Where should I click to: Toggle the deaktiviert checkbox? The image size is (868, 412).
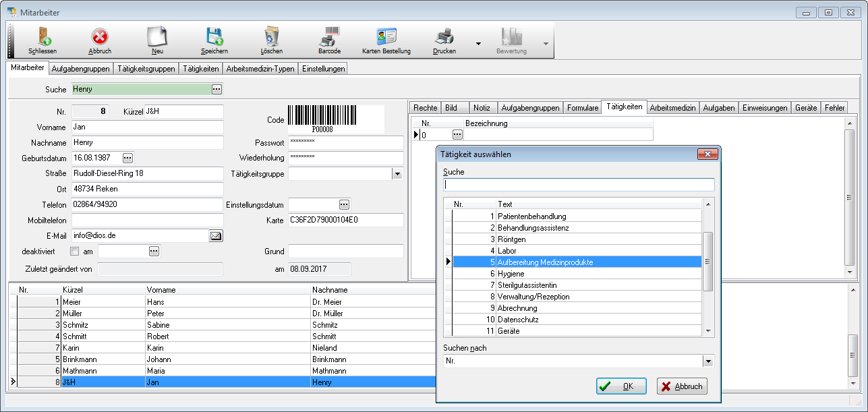pos(75,252)
